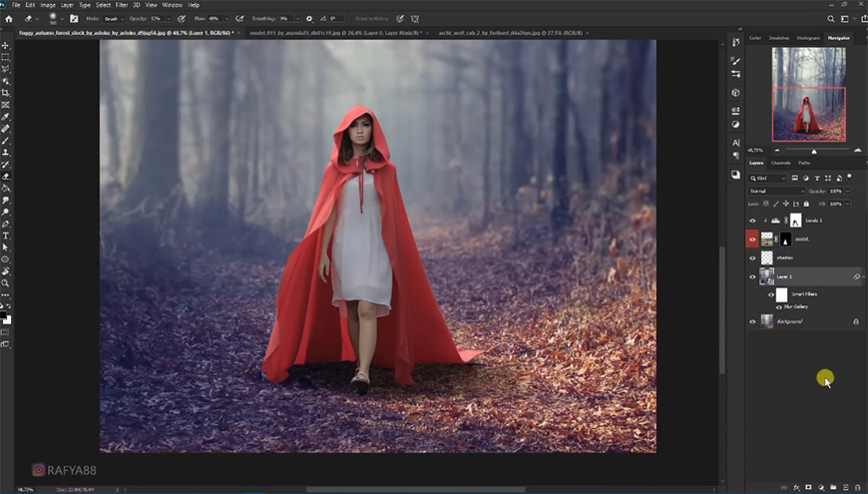Open the Character panel icon
This screenshot has width=868, height=494.
(x=735, y=143)
